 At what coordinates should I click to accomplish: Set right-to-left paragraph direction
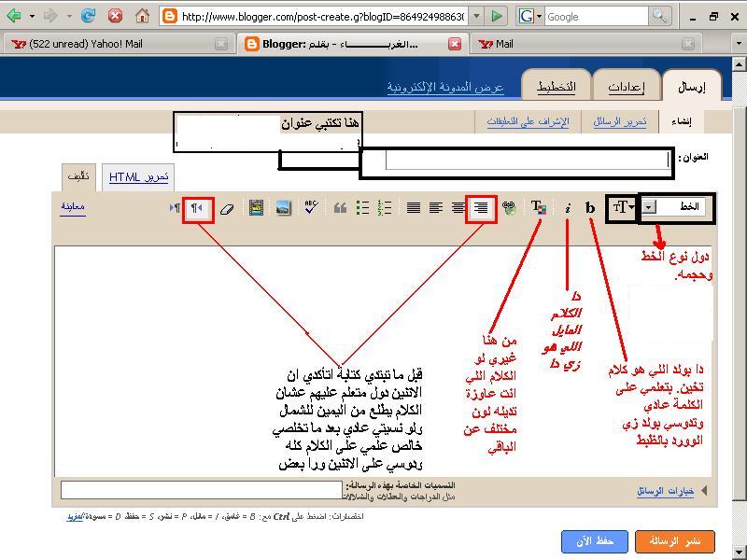(x=197, y=208)
